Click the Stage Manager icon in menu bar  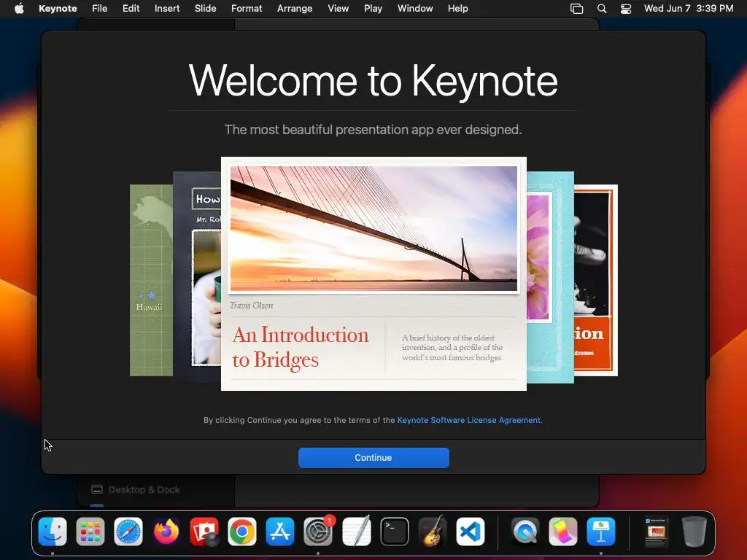coord(576,9)
